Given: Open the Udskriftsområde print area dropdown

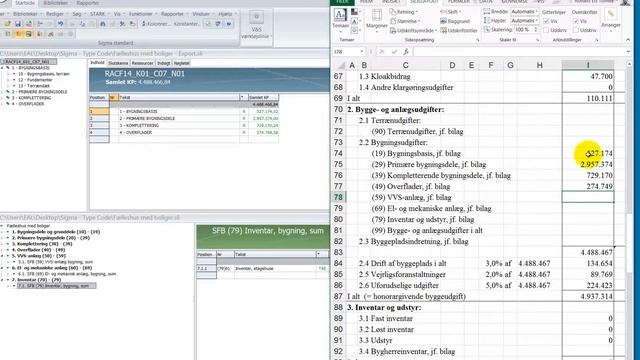Looking at the screenshot, I should coord(413,31).
